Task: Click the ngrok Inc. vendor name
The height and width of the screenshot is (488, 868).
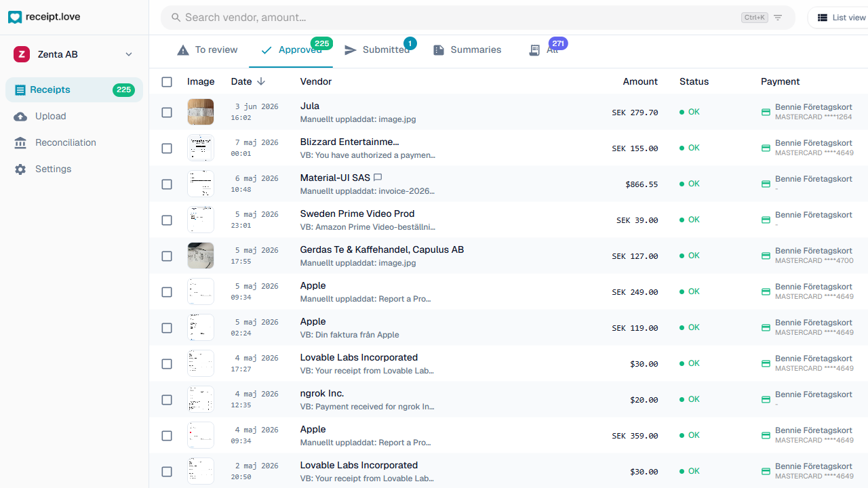Action: pyautogui.click(x=322, y=393)
